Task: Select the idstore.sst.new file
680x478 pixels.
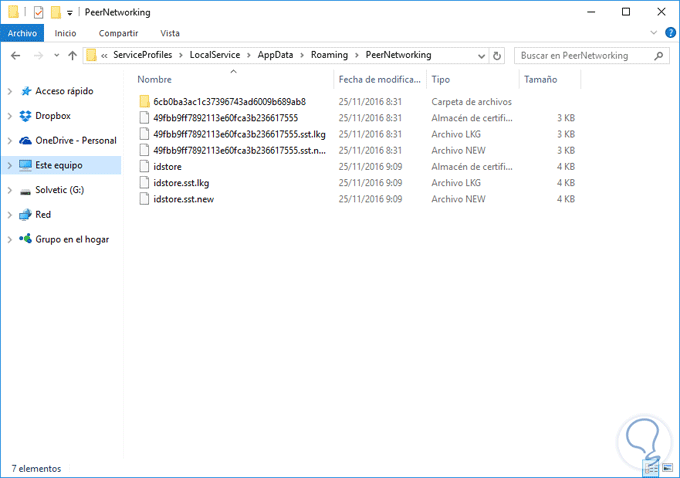Action: pyautogui.click(x=183, y=200)
